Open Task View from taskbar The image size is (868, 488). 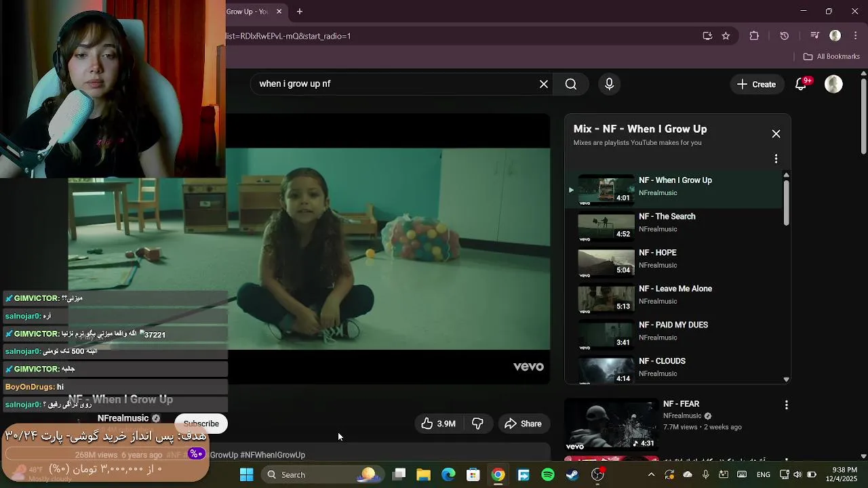[x=399, y=474]
